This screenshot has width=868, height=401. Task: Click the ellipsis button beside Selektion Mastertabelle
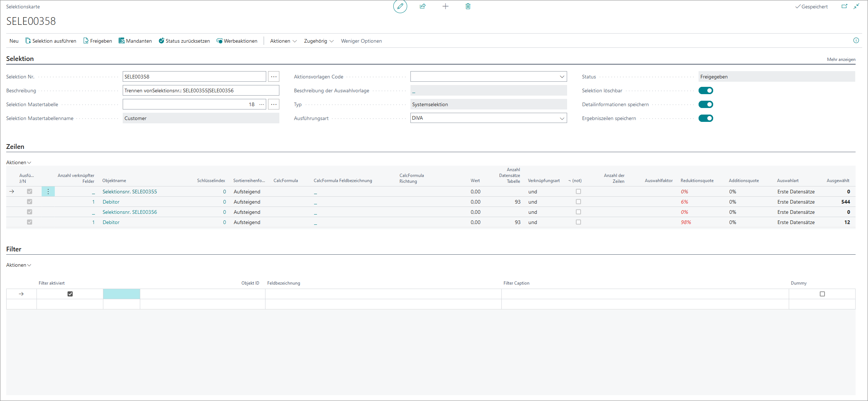point(274,104)
